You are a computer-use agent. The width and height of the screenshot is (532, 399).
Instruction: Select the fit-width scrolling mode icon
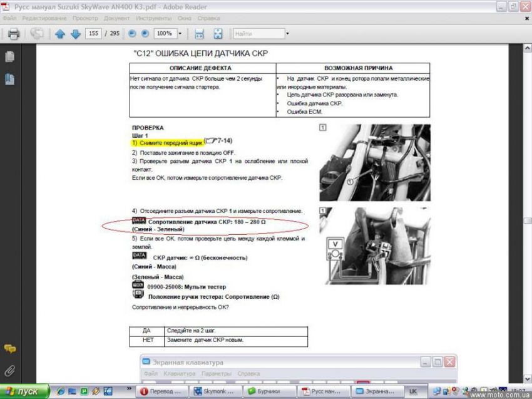pos(199,34)
